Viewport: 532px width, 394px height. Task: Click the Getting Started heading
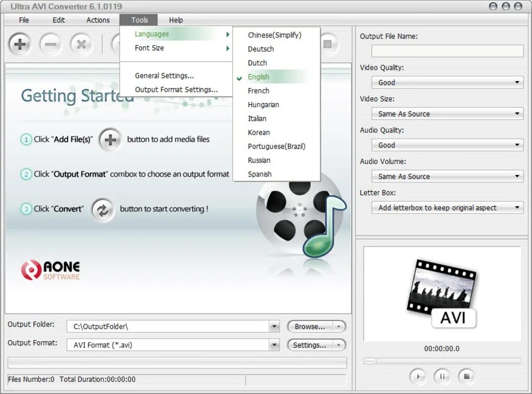point(77,96)
